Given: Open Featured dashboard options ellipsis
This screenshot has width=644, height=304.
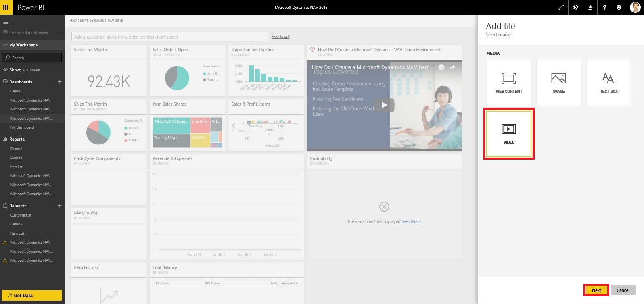Looking at the screenshot, I should coord(60,33).
